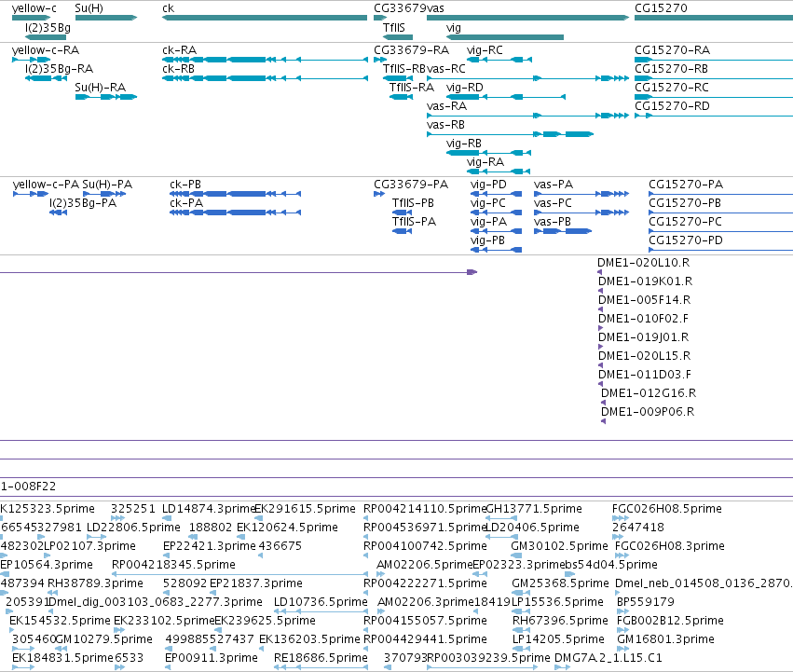The width and height of the screenshot is (793, 672).
Task: Select the vig-RB transcript label
Action: click(x=464, y=144)
